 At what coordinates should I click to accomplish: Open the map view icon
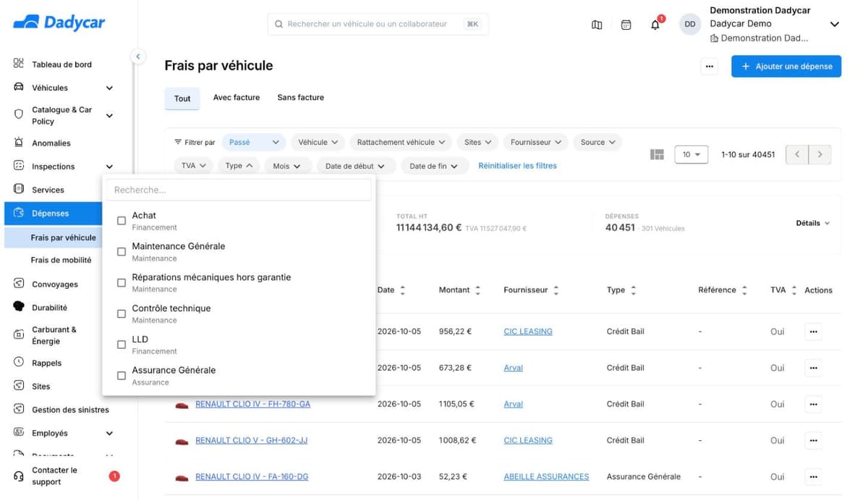pos(597,25)
